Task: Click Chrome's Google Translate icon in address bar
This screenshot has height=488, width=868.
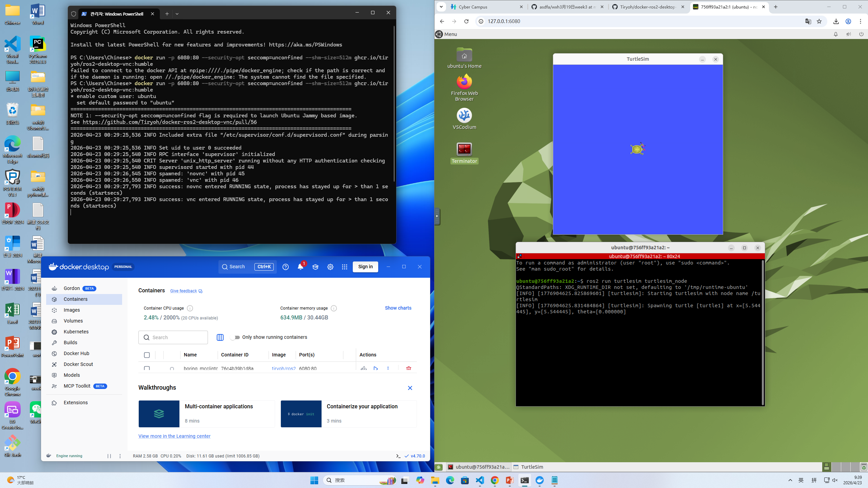Action: click(808, 21)
